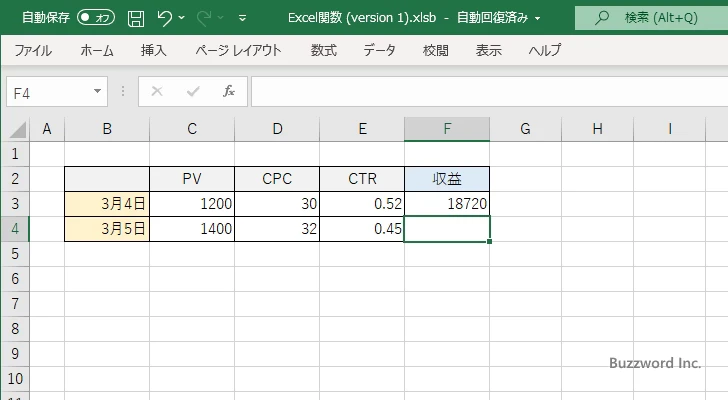Click the cell containing 1400
The height and width of the screenshot is (400, 728).
[x=192, y=229]
